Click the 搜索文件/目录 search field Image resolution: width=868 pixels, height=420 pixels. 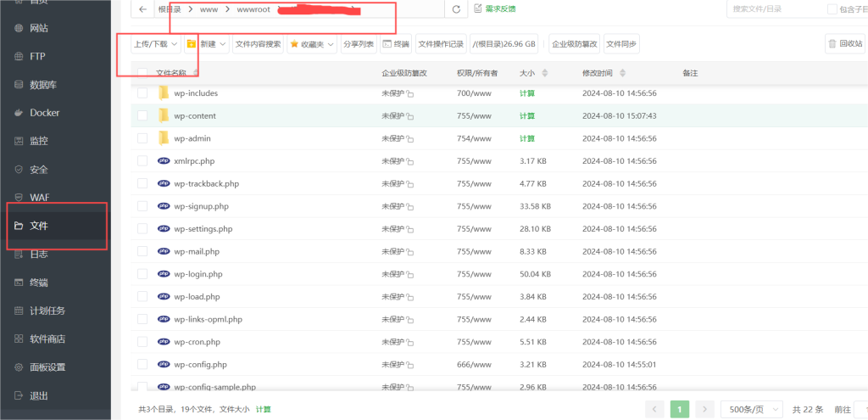tap(771, 9)
